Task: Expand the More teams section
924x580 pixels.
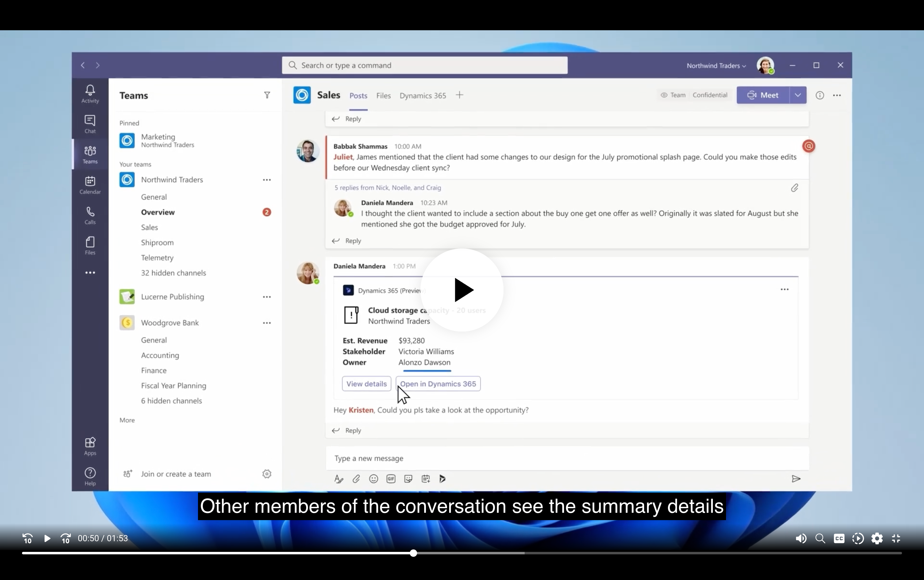Action: (x=127, y=420)
